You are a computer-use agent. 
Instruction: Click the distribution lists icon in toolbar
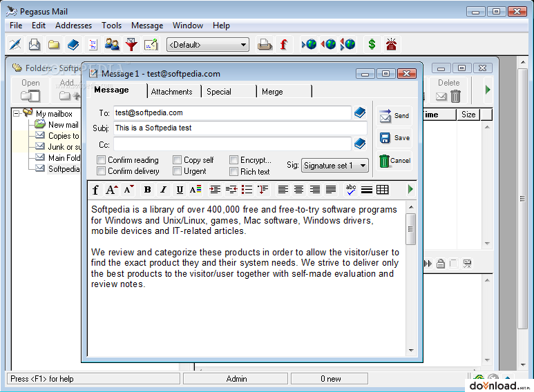click(93, 45)
